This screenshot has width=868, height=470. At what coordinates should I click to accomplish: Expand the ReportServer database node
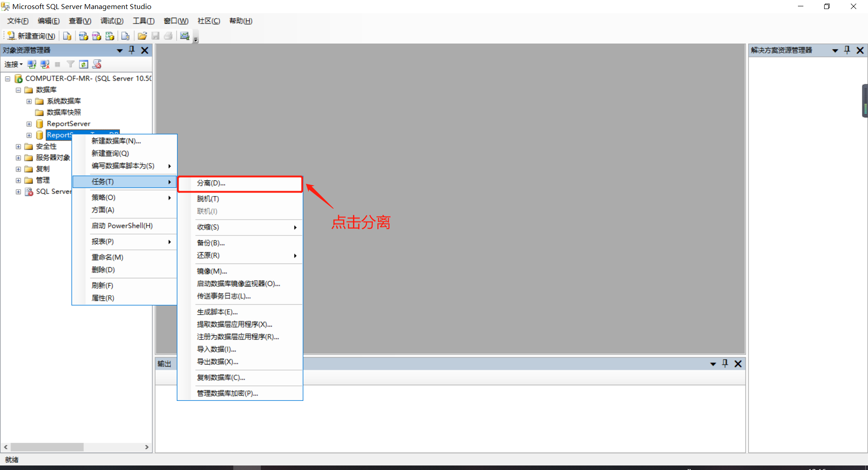click(x=29, y=123)
